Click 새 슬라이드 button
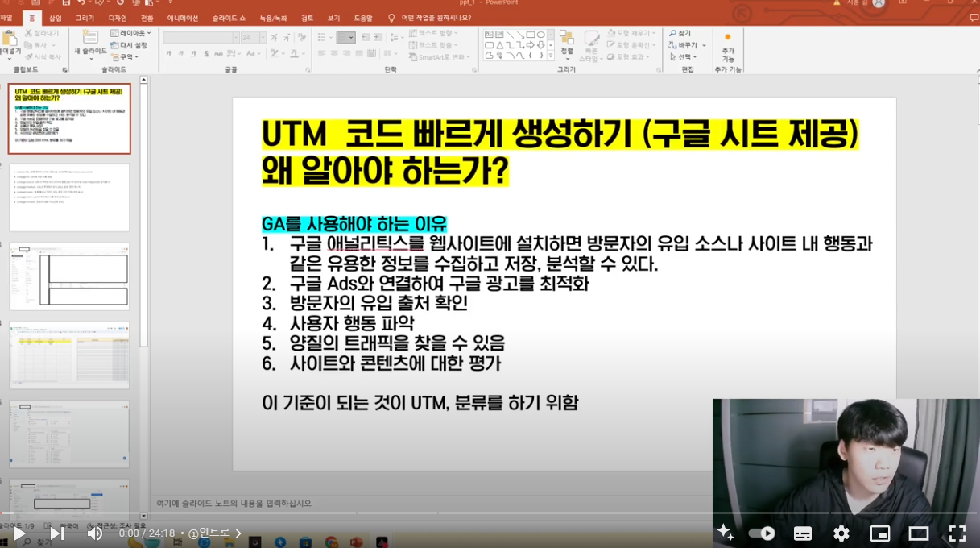 [x=90, y=44]
